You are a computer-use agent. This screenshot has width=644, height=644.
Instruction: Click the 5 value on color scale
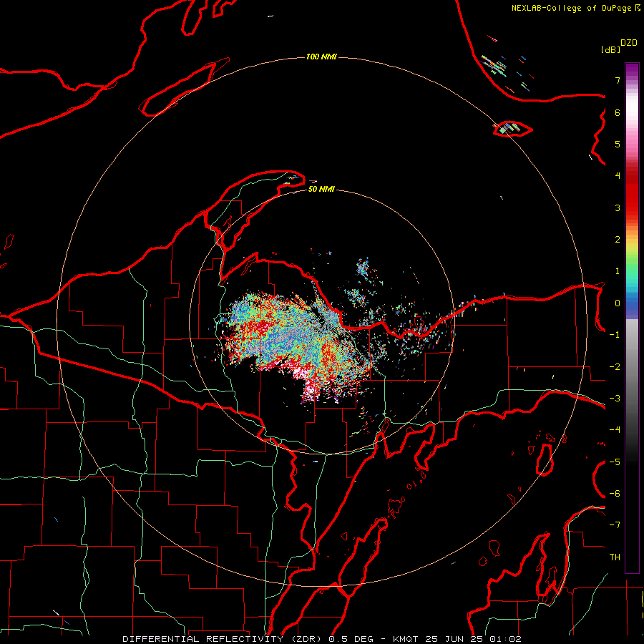tap(618, 144)
